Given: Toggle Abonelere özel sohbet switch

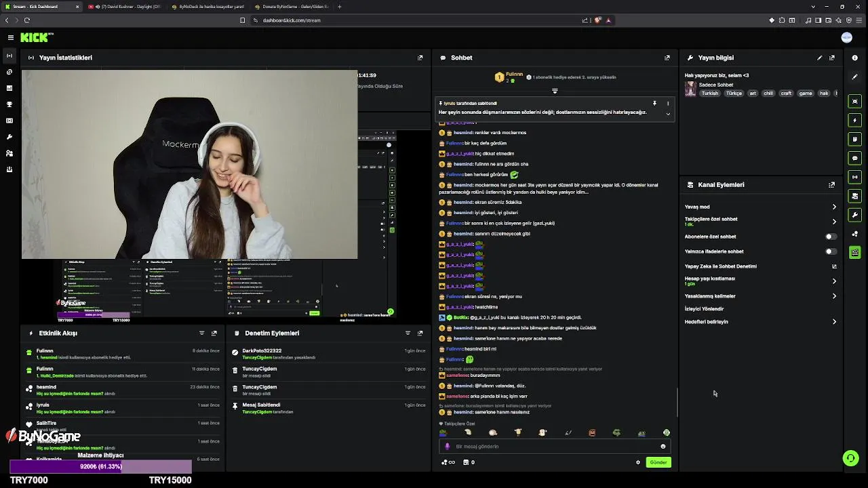Looking at the screenshot, I should pos(830,237).
